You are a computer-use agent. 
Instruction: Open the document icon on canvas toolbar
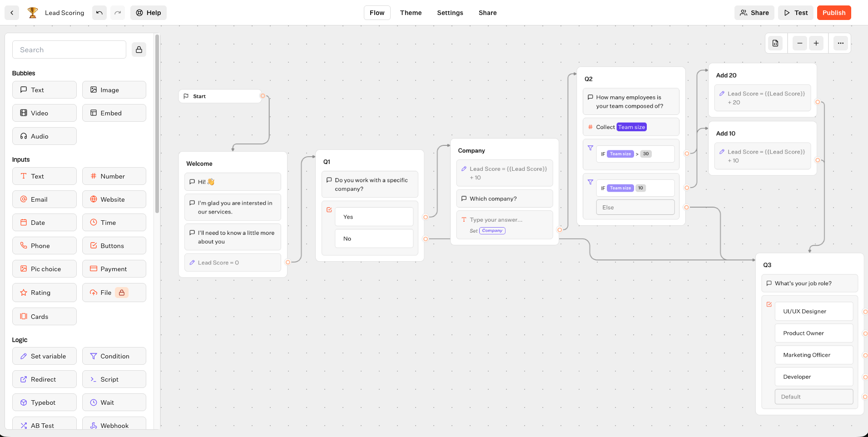pyautogui.click(x=775, y=43)
